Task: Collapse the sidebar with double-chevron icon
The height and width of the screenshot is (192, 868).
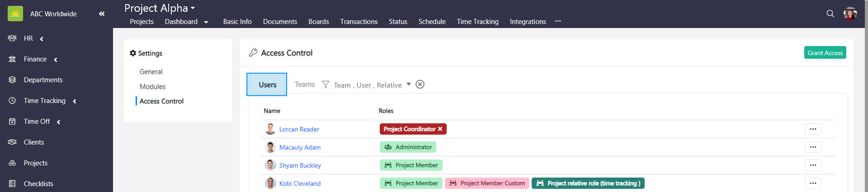Action: (102, 14)
